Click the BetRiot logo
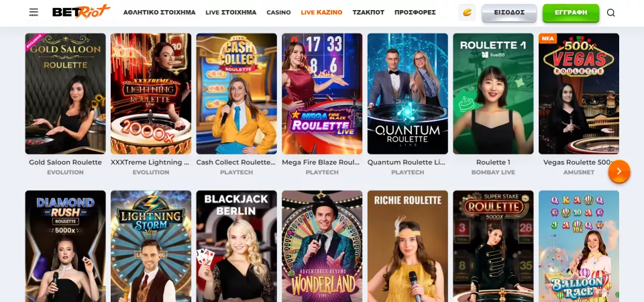The width and height of the screenshot is (644, 302). (x=81, y=11)
